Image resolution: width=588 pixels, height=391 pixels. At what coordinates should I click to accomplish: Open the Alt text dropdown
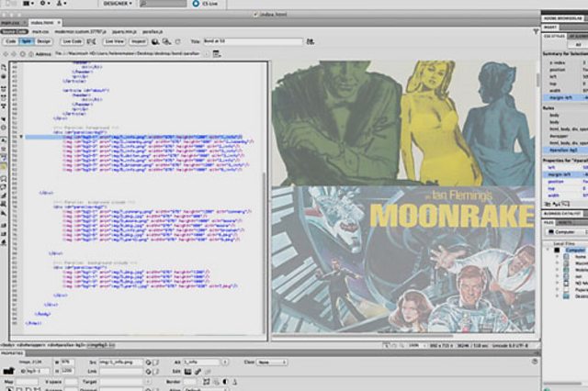225,363
